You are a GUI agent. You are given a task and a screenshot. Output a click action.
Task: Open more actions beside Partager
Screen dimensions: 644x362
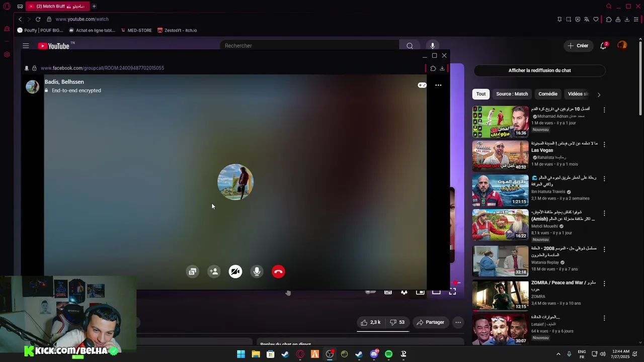458,322
